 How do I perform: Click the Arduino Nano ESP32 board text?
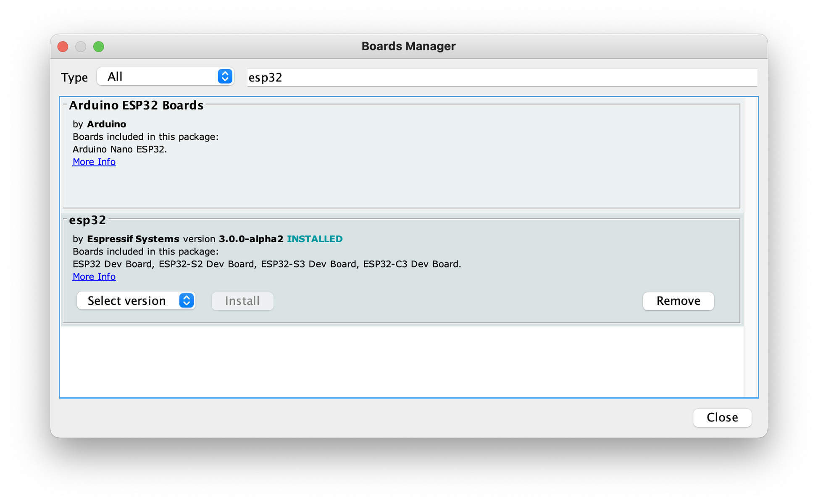coord(120,149)
